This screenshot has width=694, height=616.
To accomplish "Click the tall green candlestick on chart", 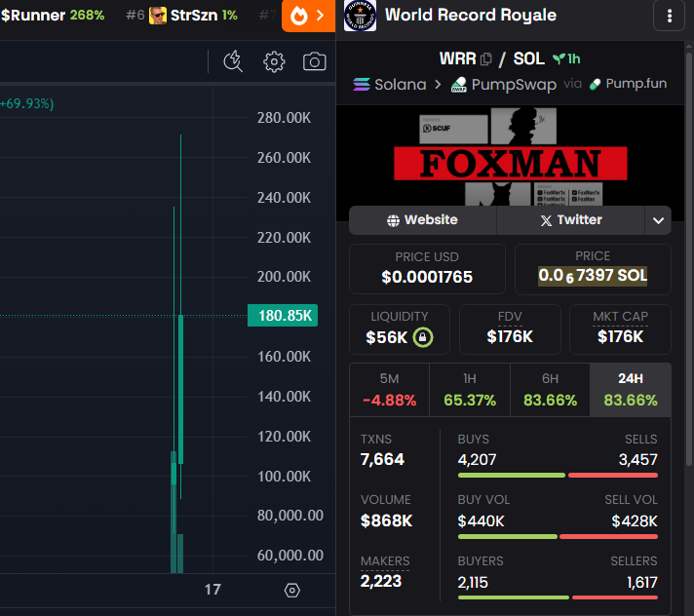I will coord(180,389).
